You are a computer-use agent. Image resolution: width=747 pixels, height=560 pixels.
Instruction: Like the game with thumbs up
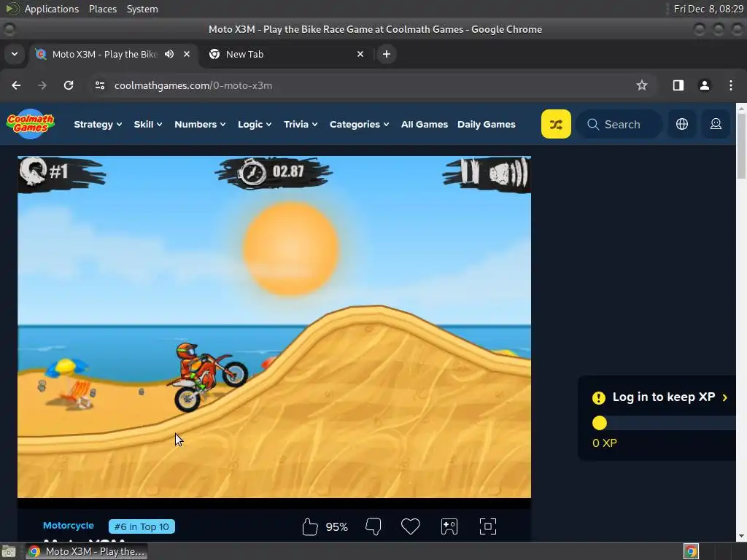(309, 526)
